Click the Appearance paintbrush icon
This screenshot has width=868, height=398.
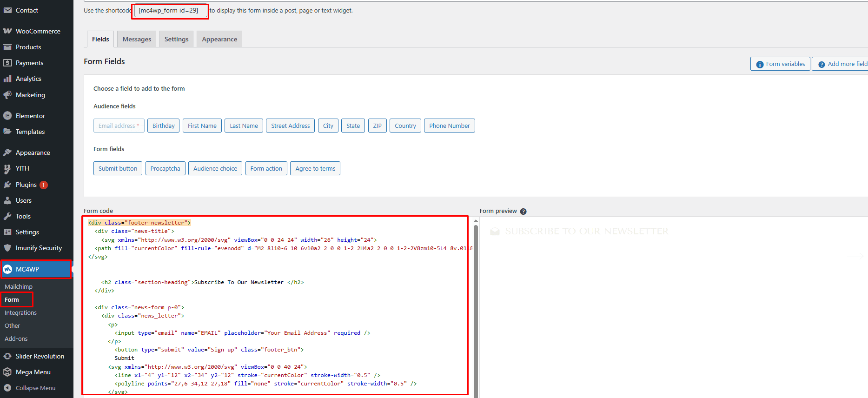(x=7, y=153)
